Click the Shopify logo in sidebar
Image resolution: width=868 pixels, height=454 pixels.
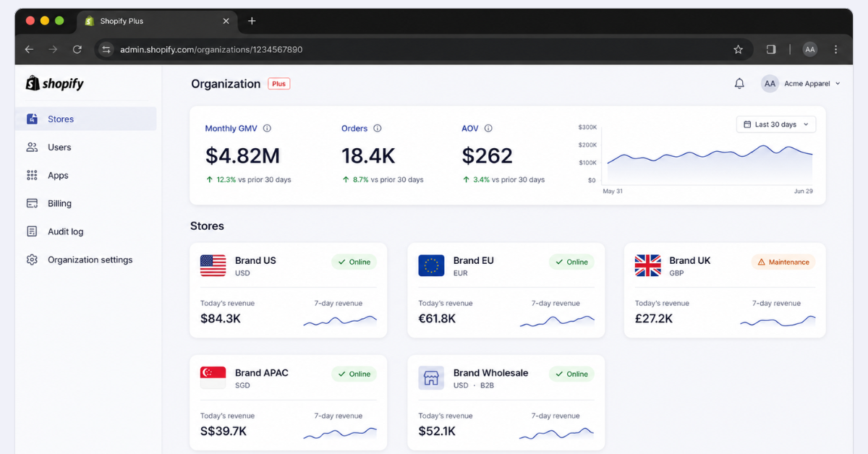pos(55,83)
